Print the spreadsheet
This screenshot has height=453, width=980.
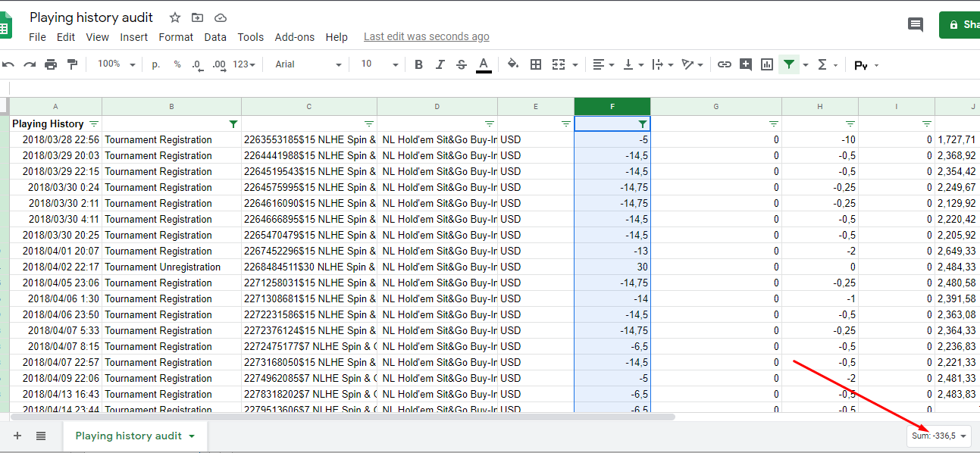(x=51, y=64)
